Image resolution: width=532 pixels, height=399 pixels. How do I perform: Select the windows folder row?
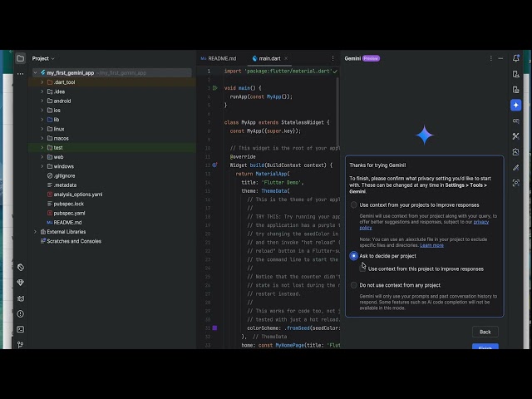point(112,166)
